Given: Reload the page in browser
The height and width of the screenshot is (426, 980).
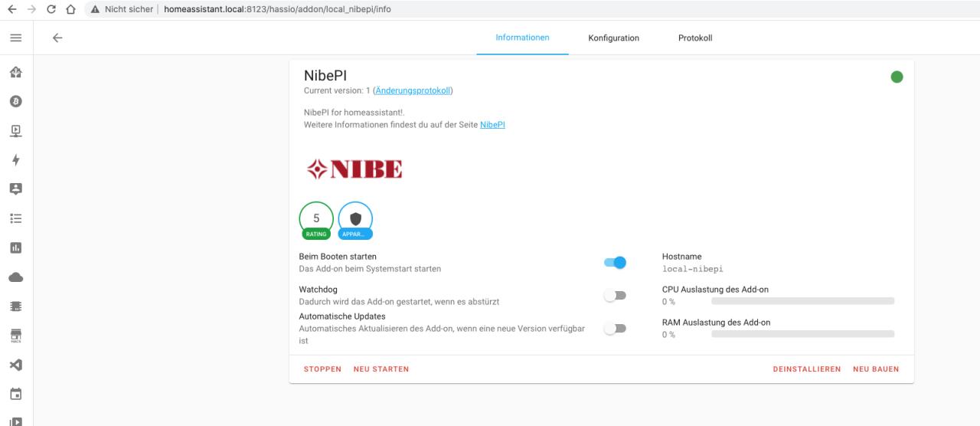Looking at the screenshot, I should click(x=51, y=9).
